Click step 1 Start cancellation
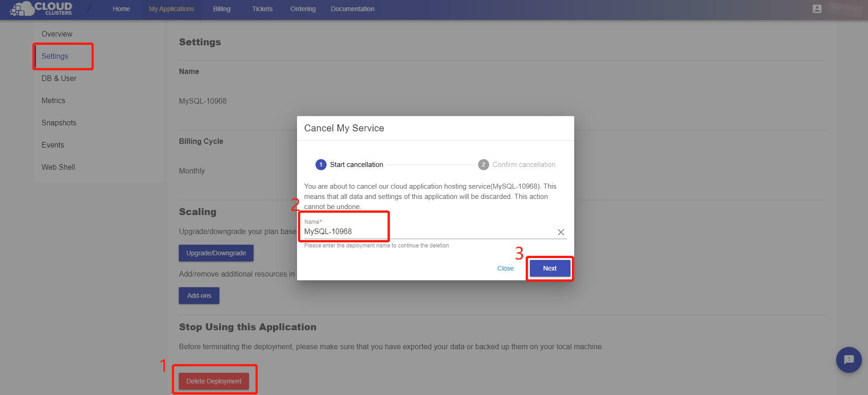This screenshot has width=868, height=395. [x=349, y=165]
